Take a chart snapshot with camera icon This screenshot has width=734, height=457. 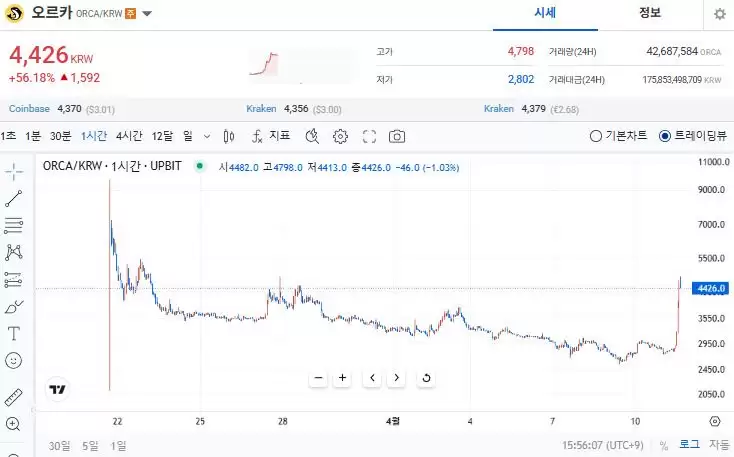tap(397, 136)
